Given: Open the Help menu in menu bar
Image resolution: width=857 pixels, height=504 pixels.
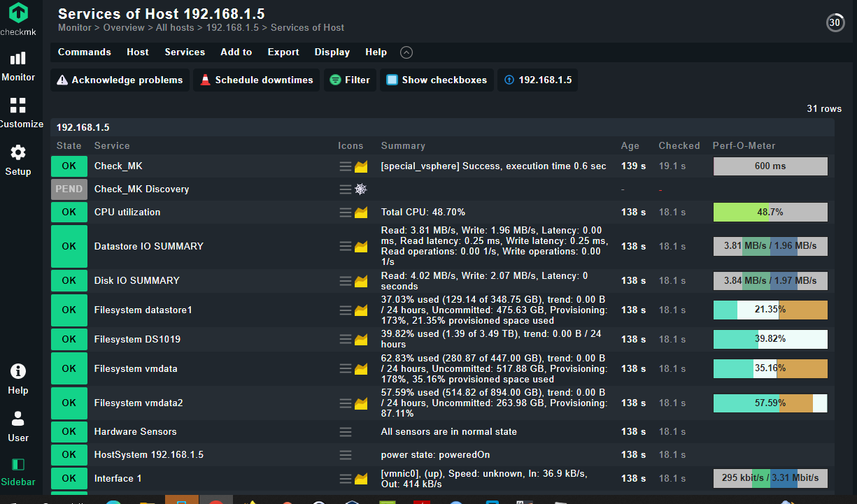Looking at the screenshot, I should point(376,52).
